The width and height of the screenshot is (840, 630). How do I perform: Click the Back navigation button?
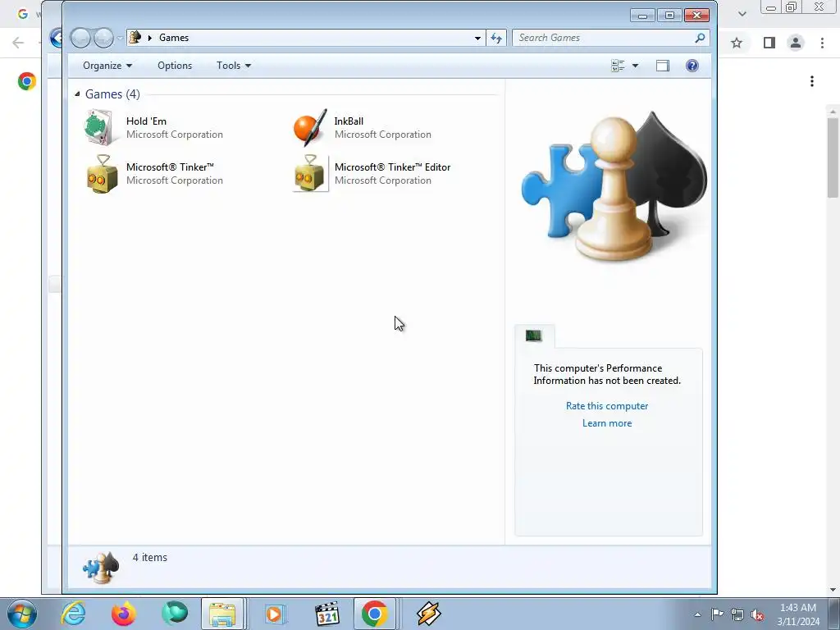point(81,38)
